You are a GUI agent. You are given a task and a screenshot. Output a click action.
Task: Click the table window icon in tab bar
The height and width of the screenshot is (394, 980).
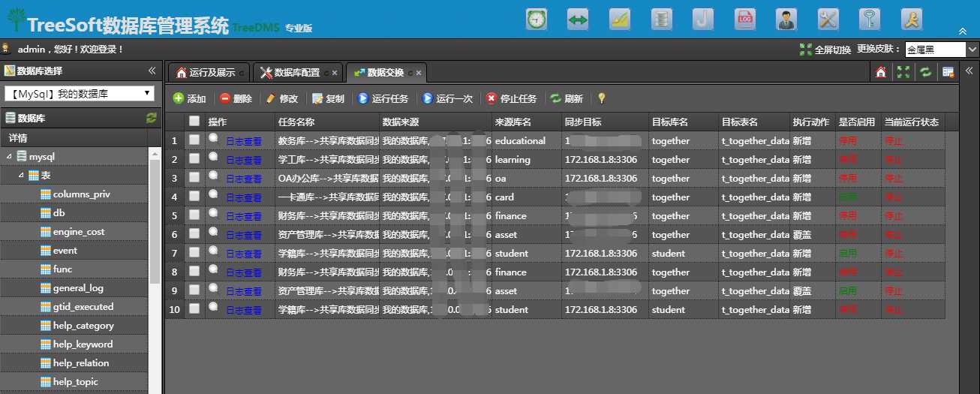coord(948,72)
